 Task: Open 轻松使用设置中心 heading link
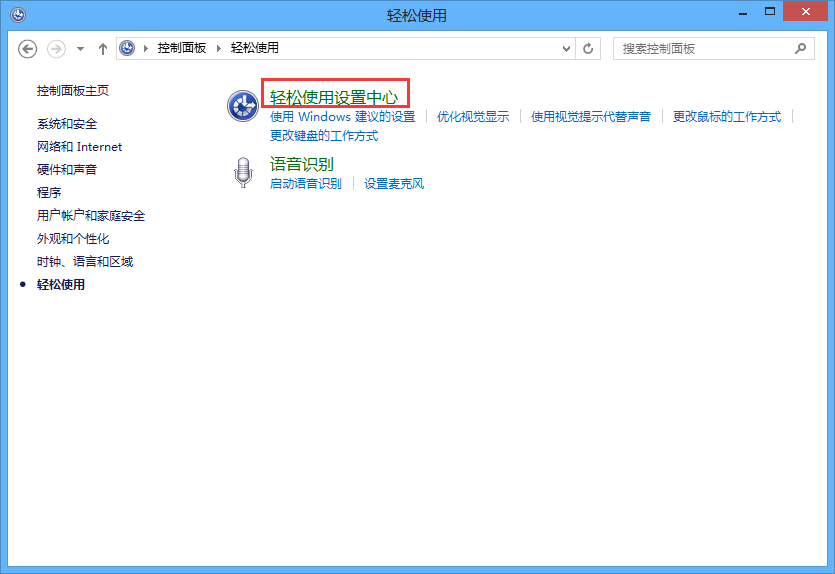pyautogui.click(x=334, y=97)
